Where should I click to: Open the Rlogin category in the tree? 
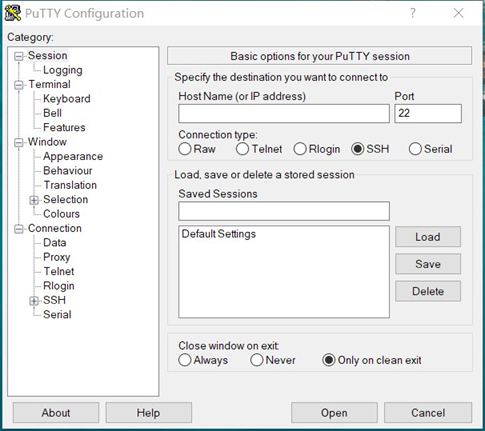[x=59, y=286]
